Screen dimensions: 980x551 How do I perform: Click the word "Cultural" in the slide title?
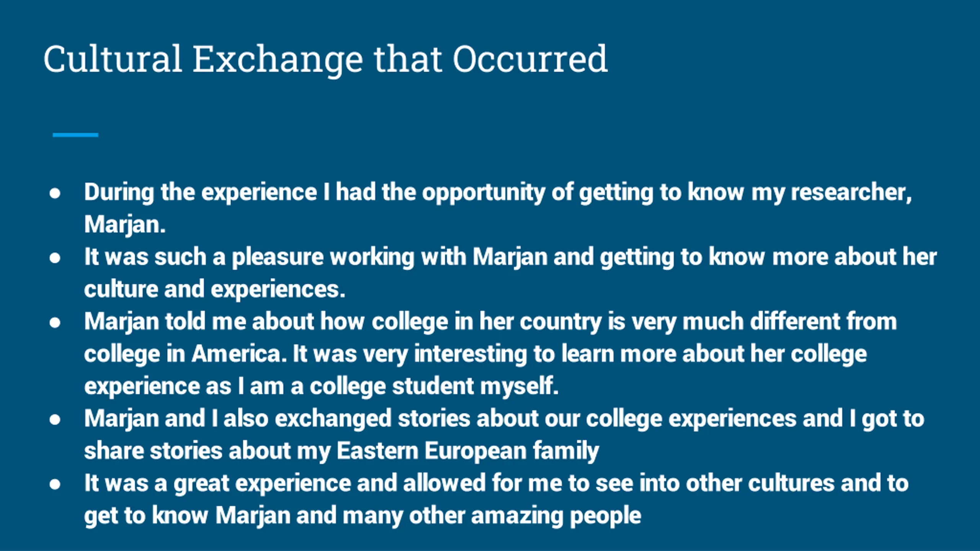click(112, 59)
